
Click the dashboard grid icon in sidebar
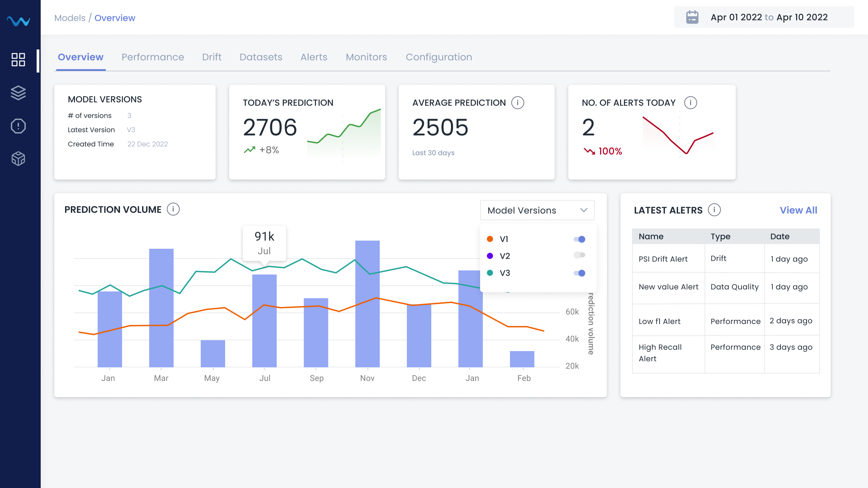(x=18, y=60)
